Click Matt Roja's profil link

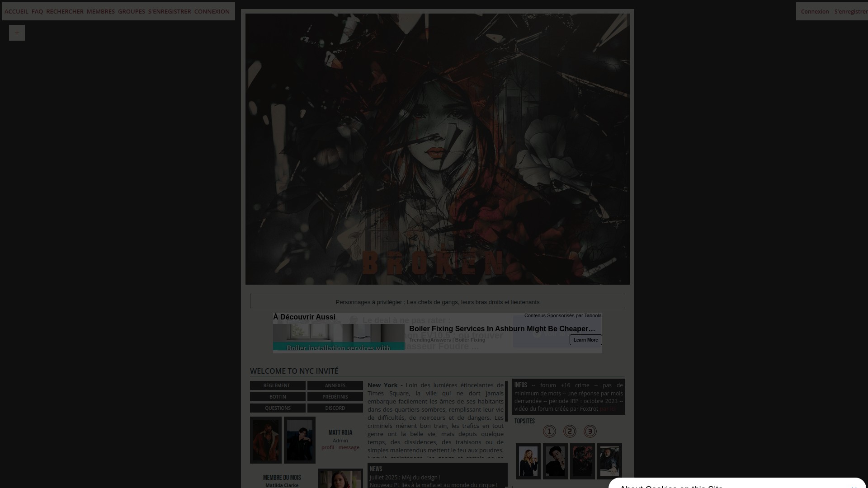[328, 447]
